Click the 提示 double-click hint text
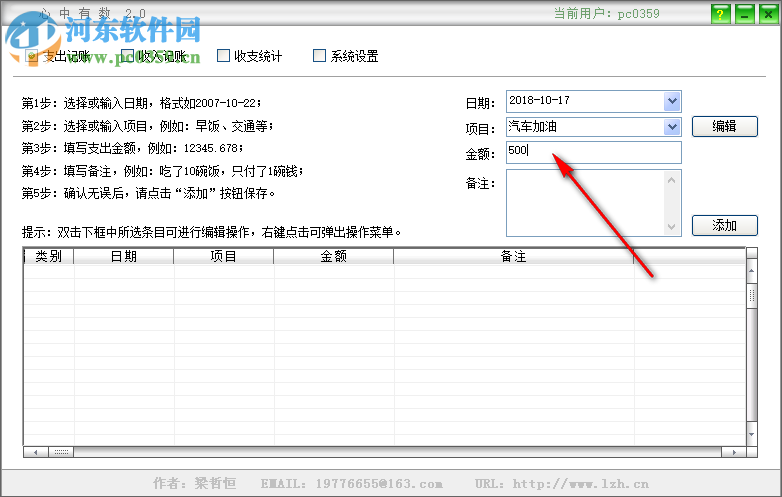This screenshot has height=497, width=782. 211,232
